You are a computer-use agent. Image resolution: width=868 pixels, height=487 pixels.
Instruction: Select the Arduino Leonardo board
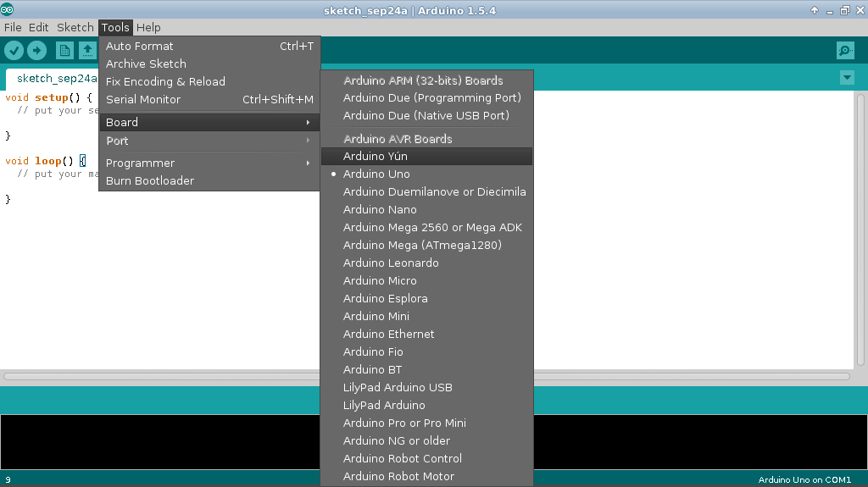coord(427,263)
